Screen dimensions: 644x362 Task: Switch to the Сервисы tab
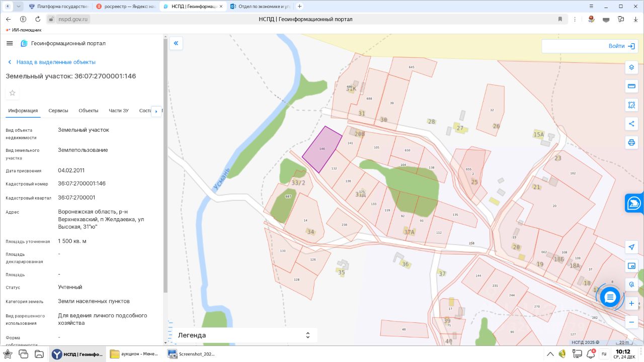(x=58, y=111)
